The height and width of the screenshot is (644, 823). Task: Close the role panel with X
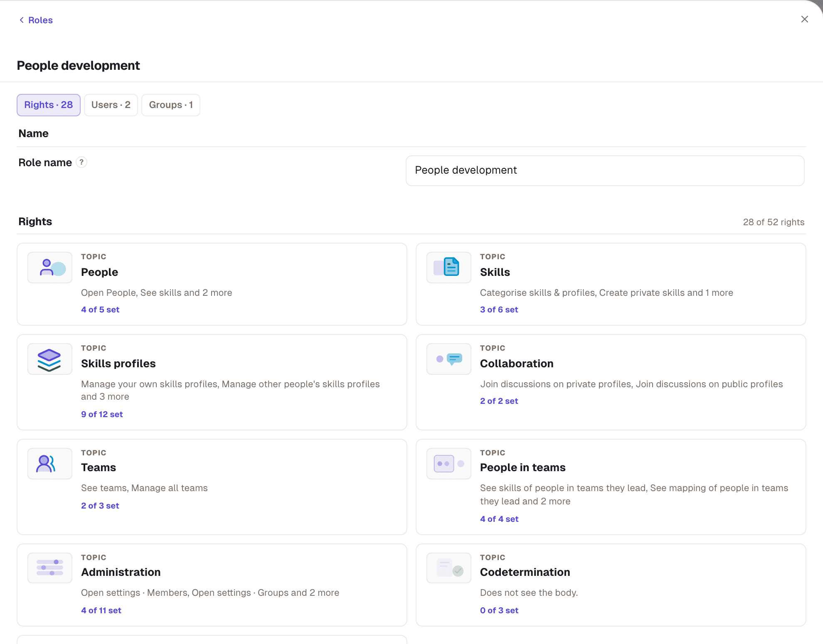(804, 19)
